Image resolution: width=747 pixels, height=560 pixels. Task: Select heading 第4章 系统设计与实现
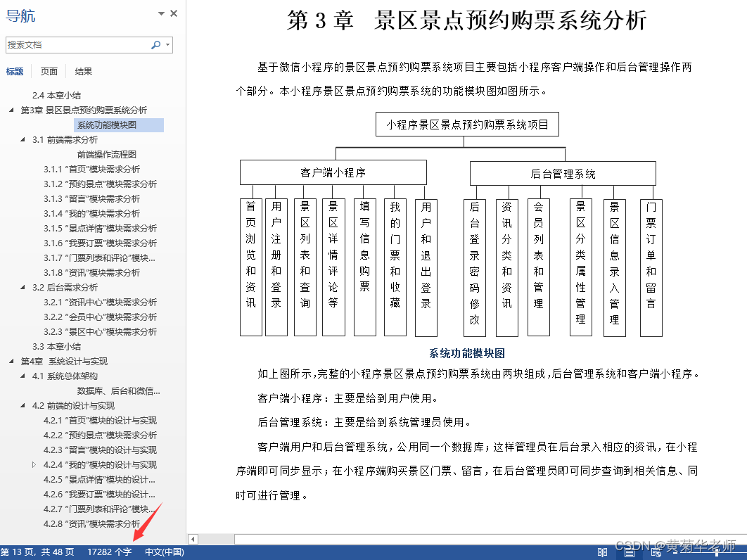tap(64, 362)
